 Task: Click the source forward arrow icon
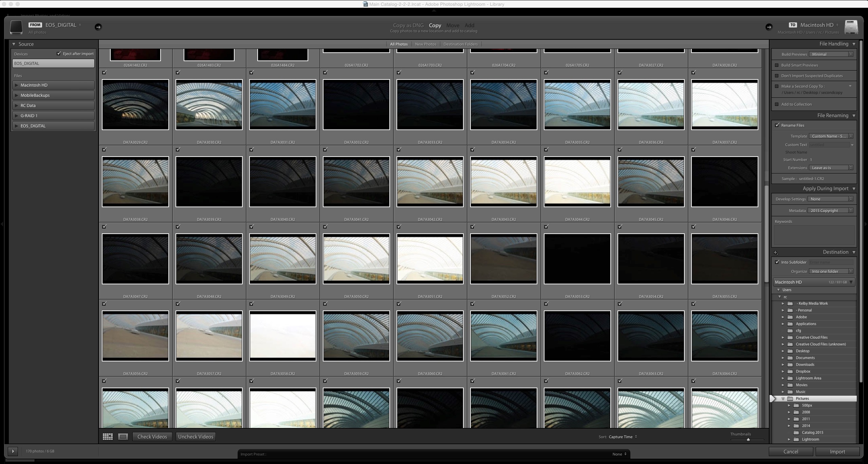click(98, 27)
